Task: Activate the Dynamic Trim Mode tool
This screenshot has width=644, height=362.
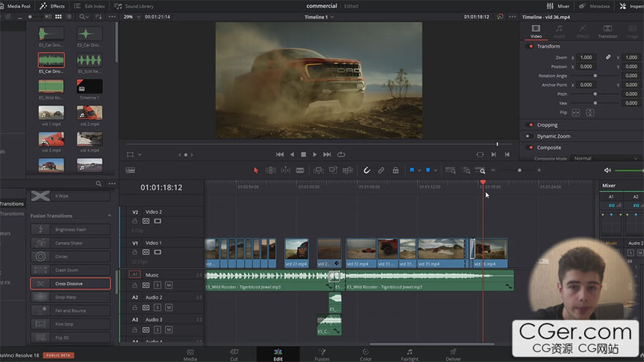Action: [285, 170]
